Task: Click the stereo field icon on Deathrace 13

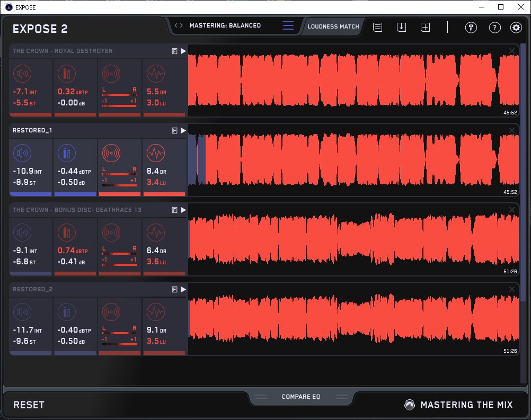Action: [x=111, y=233]
